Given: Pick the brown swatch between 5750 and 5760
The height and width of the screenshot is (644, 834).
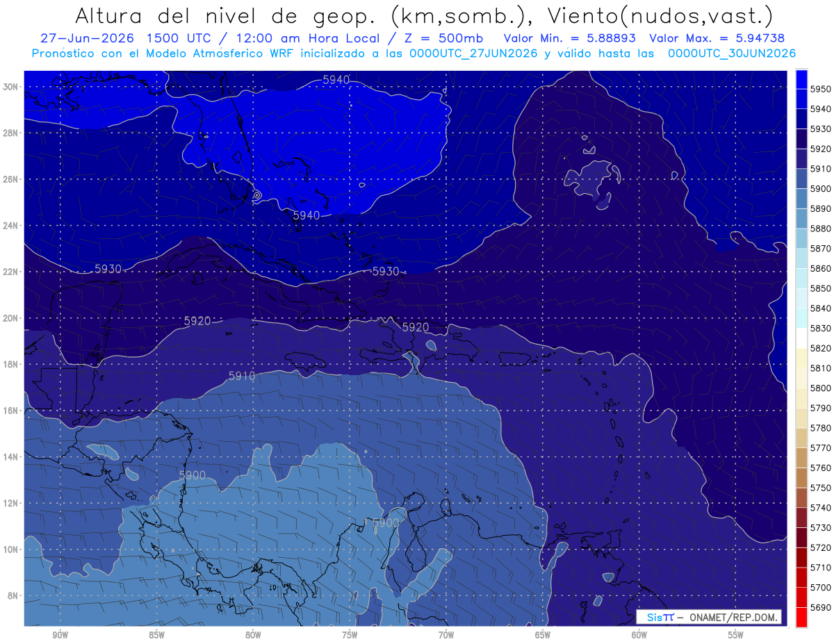Looking at the screenshot, I should pyautogui.click(x=801, y=477).
